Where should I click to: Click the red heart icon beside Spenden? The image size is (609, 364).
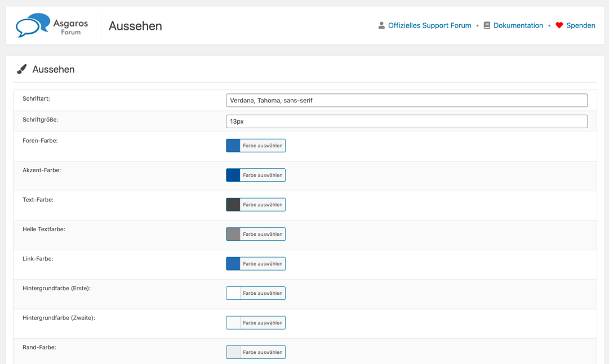tap(559, 25)
